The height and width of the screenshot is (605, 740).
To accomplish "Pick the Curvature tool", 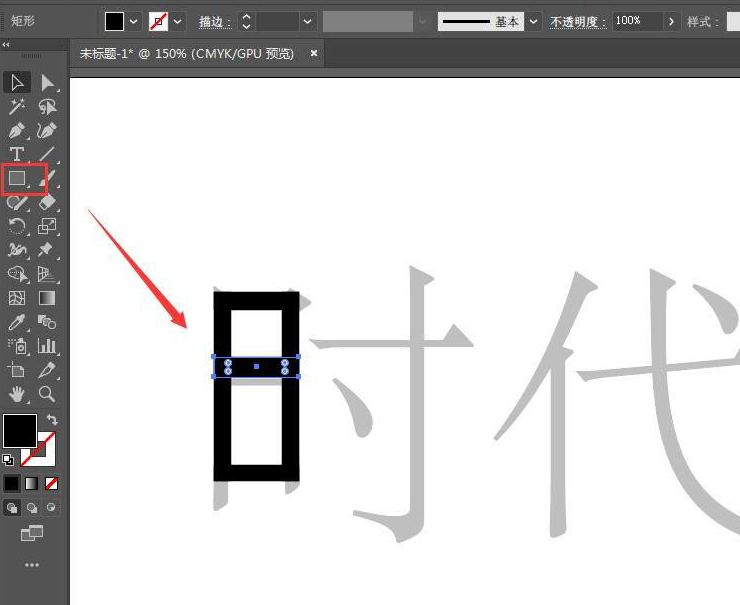I will pyautogui.click(x=47, y=130).
